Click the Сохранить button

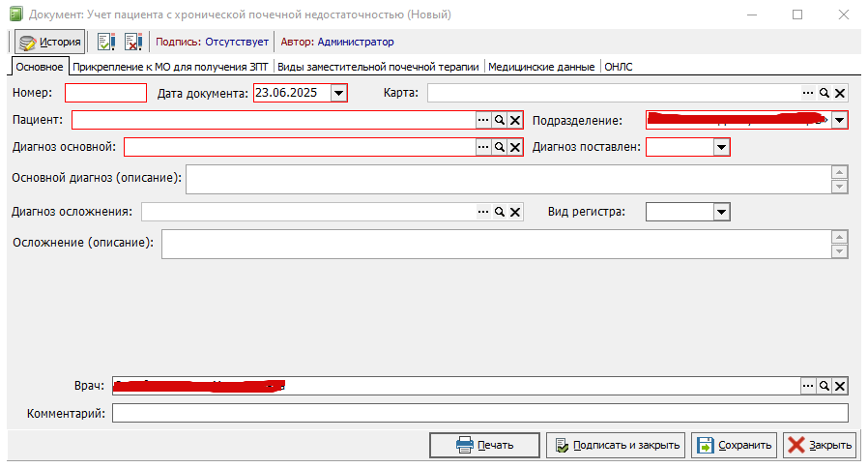(x=734, y=446)
